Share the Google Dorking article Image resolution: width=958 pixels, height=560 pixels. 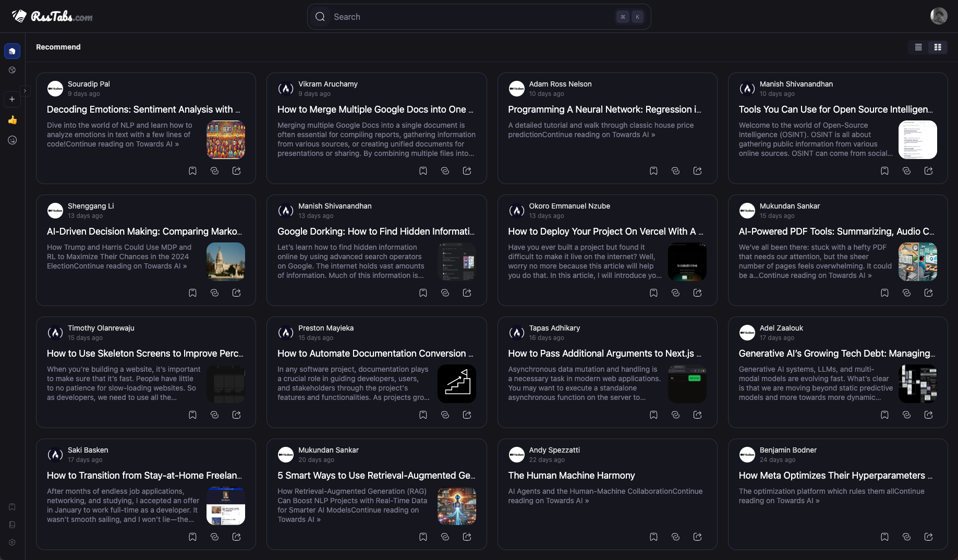(x=467, y=293)
